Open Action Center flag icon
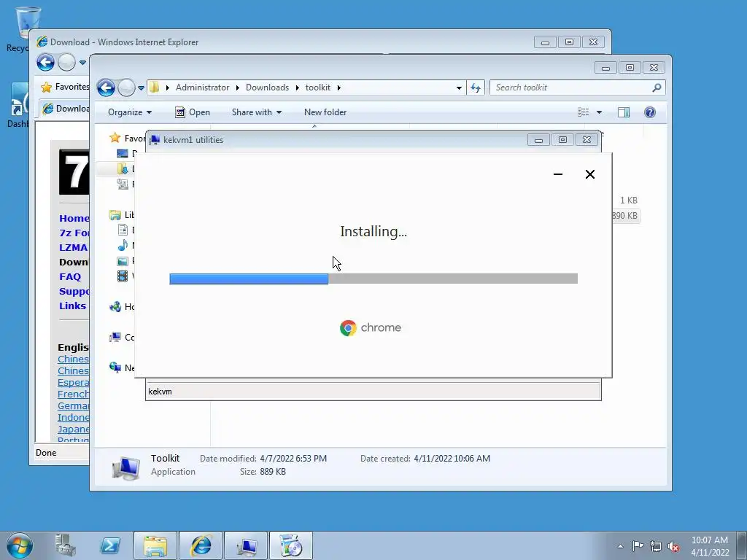The height and width of the screenshot is (560, 747). (638, 546)
